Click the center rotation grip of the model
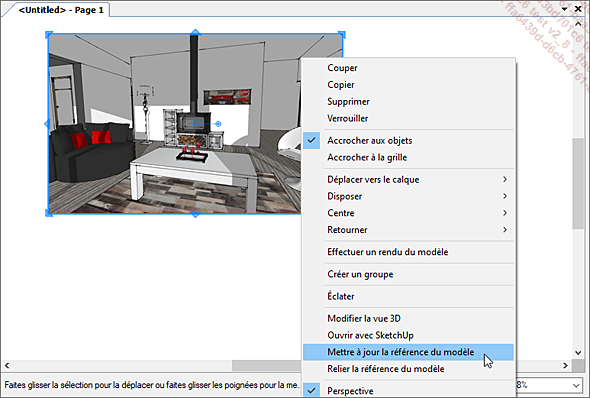590x398 pixels. coord(195,124)
